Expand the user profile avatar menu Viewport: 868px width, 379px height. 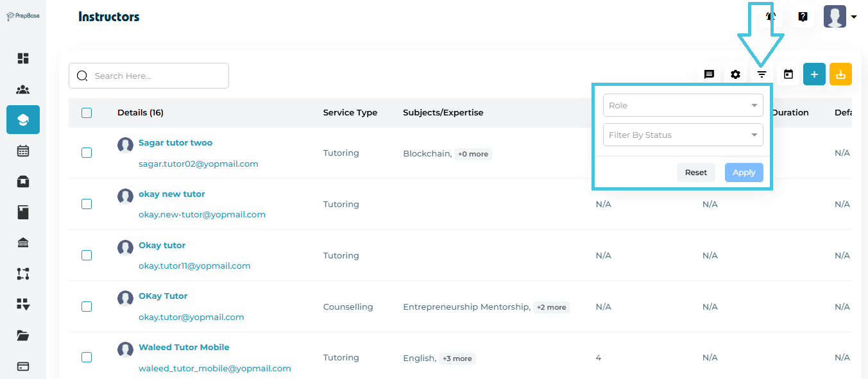tap(840, 17)
